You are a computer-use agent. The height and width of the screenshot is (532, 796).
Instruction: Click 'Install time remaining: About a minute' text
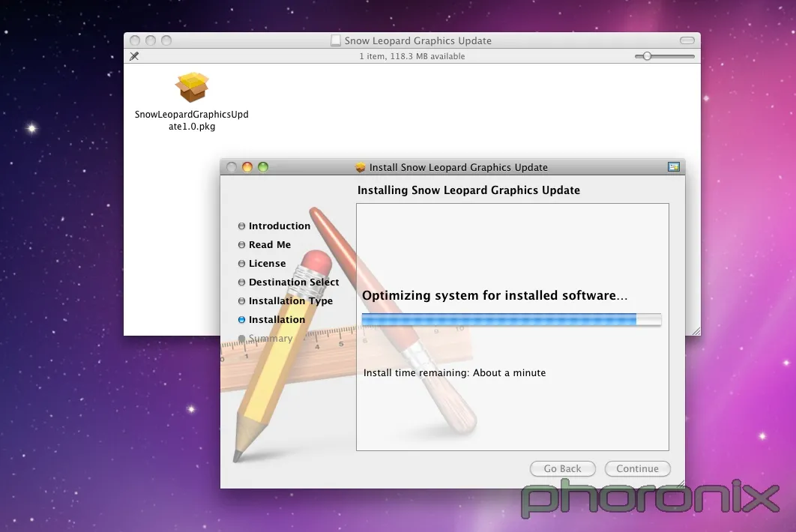[x=454, y=372]
